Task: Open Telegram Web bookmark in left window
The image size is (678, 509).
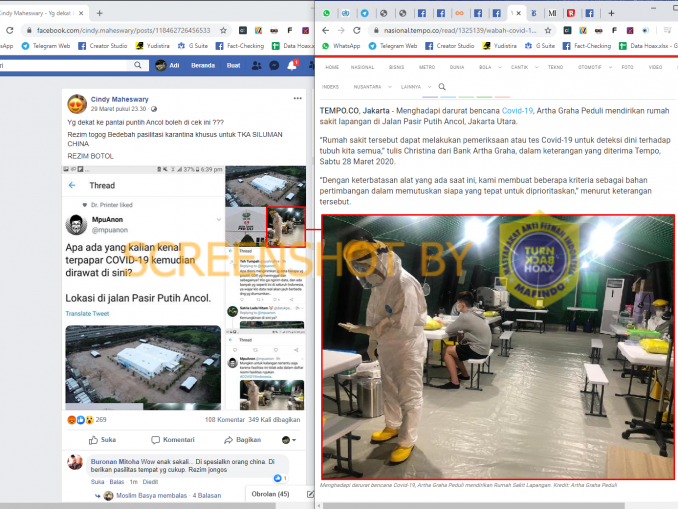Action: [46, 46]
